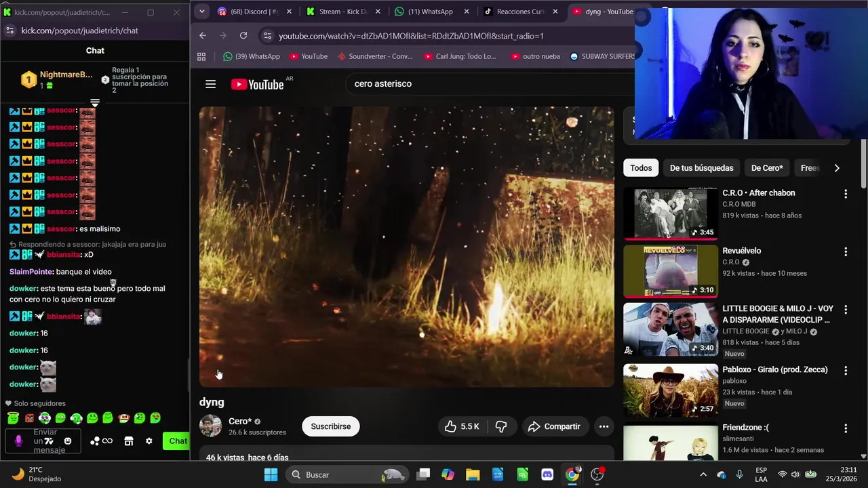Image resolution: width=868 pixels, height=488 pixels.
Task: Open more options for C.R.O After chabon
Action: click(x=846, y=194)
